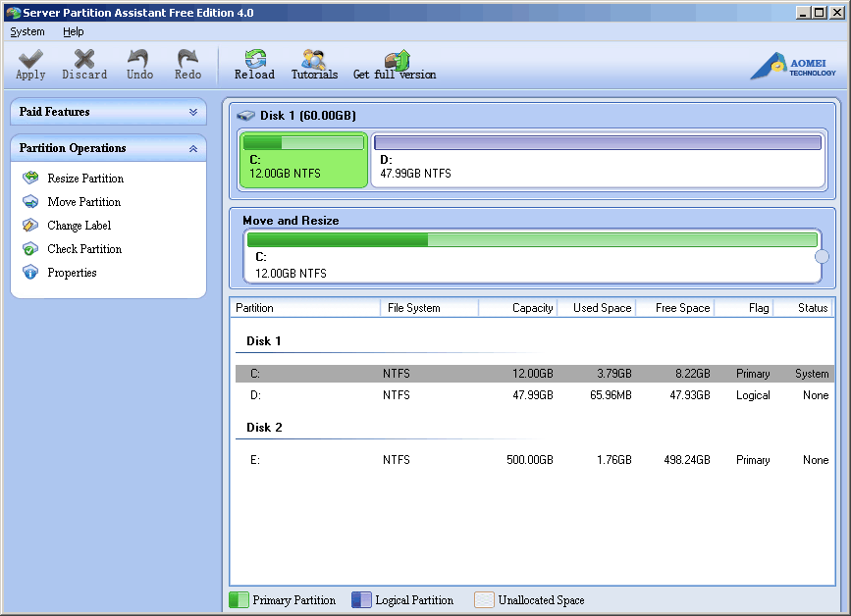Collapse the Partition Operations panel
This screenshot has height=616, width=851.
pos(192,148)
